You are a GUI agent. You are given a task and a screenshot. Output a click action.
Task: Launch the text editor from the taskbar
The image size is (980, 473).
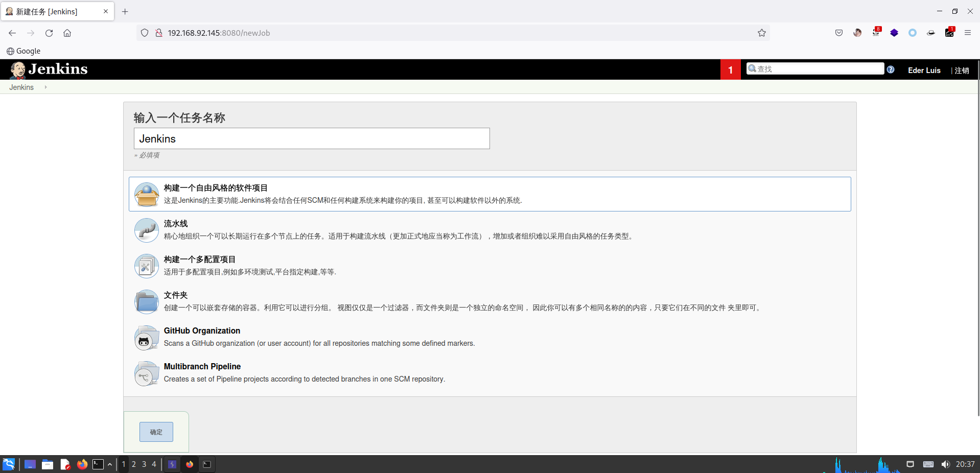65,464
